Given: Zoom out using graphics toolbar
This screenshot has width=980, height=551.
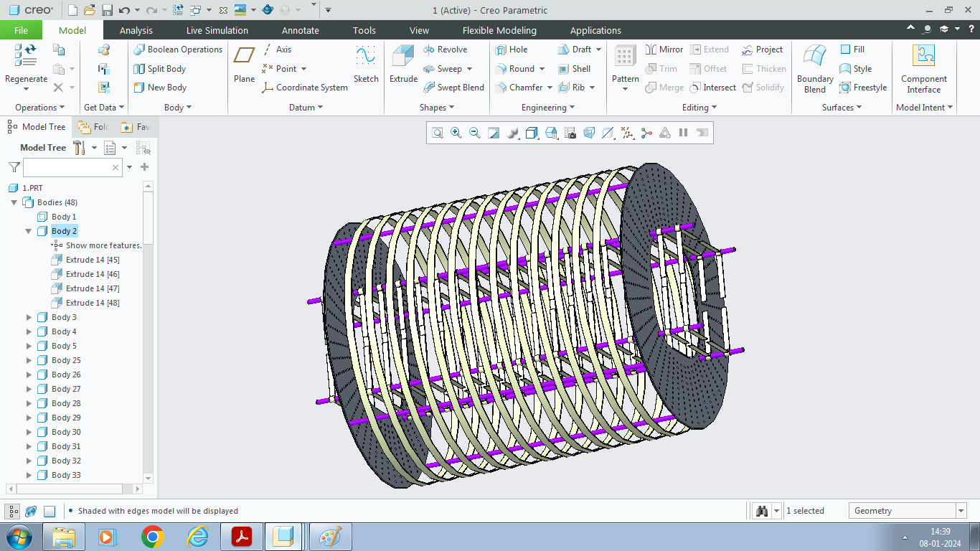Looking at the screenshot, I should [x=475, y=133].
